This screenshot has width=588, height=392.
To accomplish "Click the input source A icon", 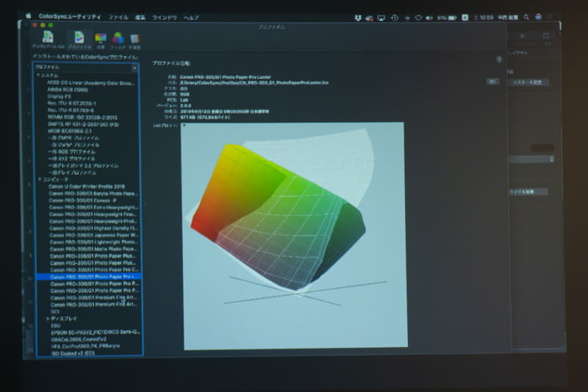I will coord(465,18).
